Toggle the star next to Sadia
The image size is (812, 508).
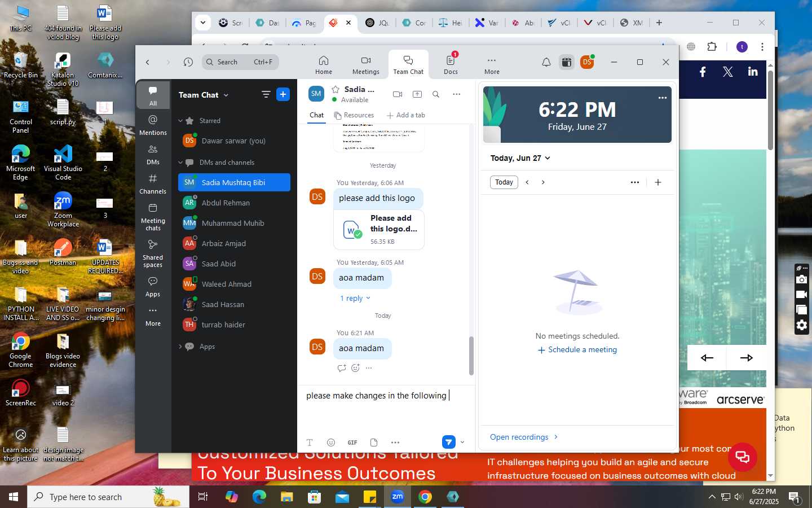coord(336,89)
